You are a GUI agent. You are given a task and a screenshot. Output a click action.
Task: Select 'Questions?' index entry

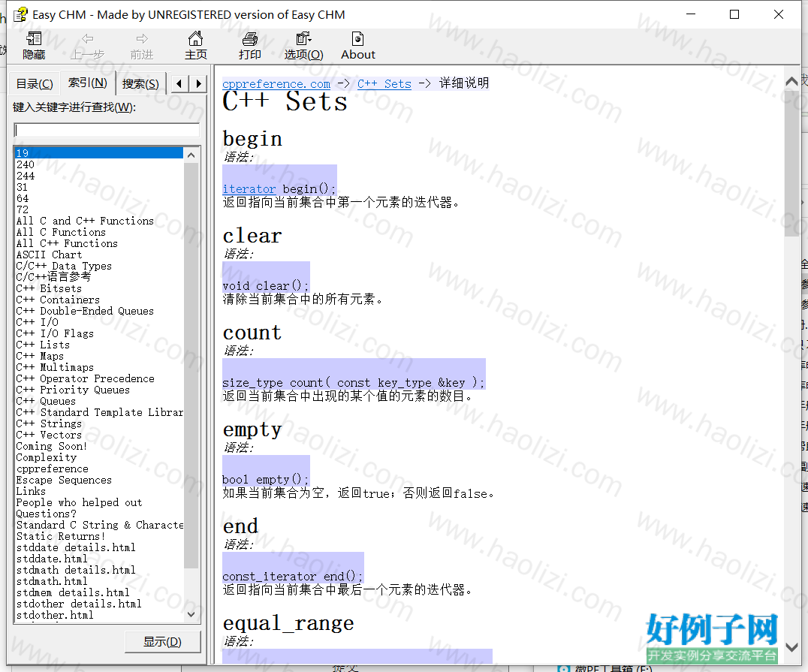47,514
